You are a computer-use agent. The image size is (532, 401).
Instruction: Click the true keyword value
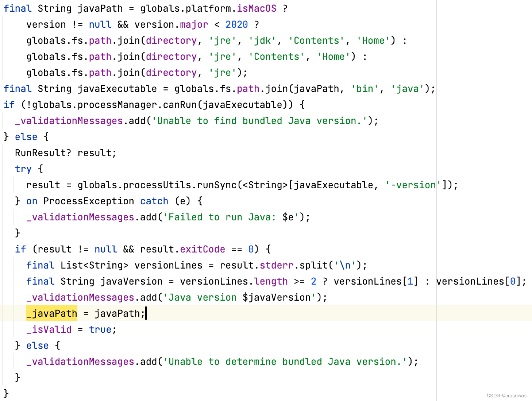[100, 329]
